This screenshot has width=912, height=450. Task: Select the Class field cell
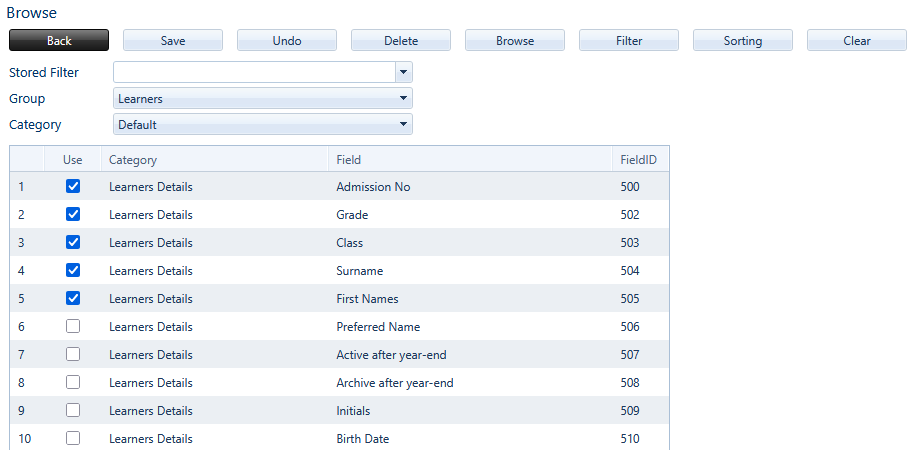pos(470,242)
